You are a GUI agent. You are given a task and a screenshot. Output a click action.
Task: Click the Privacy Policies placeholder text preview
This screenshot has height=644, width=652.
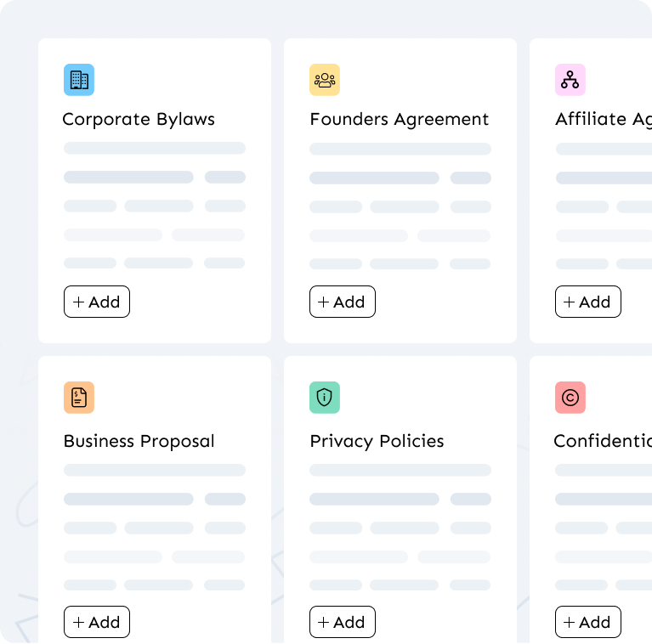pos(400,527)
